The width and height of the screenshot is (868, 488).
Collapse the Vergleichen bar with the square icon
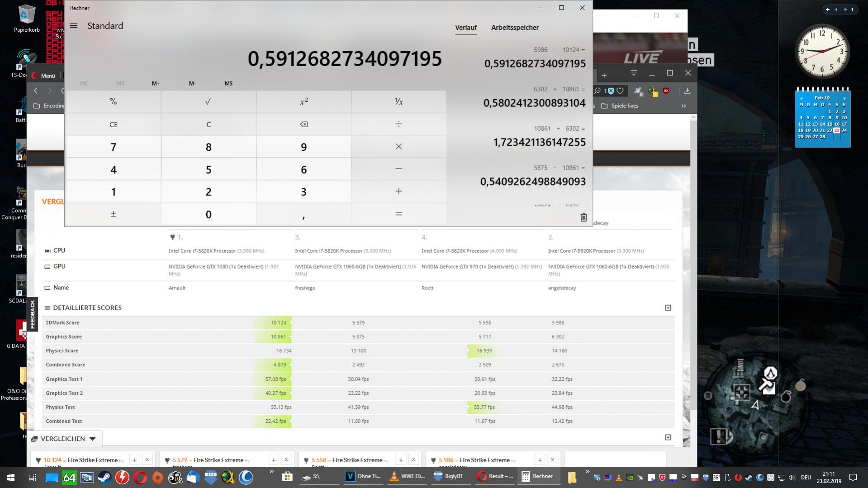(x=668, y=437)
